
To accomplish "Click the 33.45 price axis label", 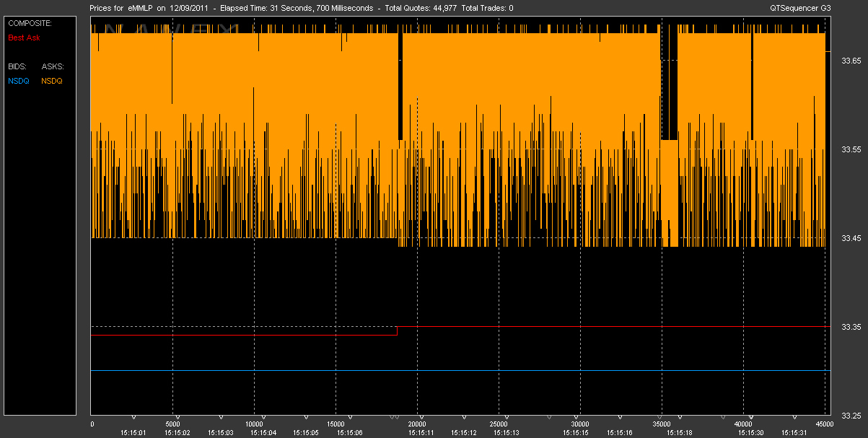I will tap(852, 238).
